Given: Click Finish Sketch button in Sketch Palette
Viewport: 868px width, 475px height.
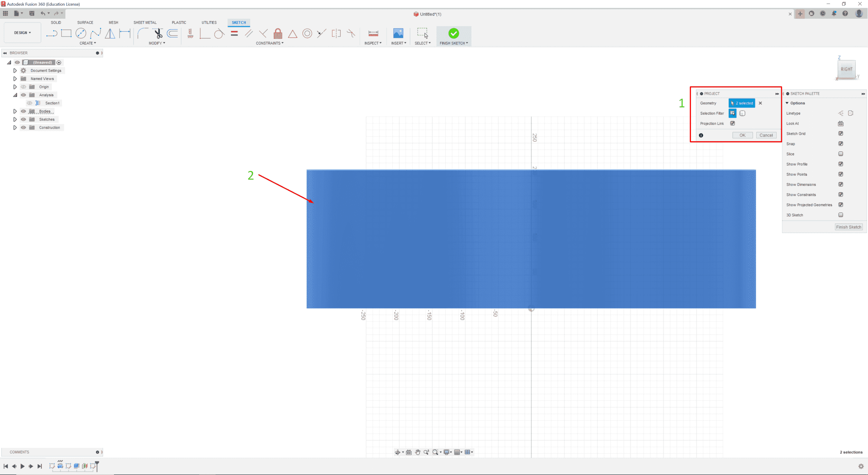Looking at the screenshot, I should (x=848, y=227).
